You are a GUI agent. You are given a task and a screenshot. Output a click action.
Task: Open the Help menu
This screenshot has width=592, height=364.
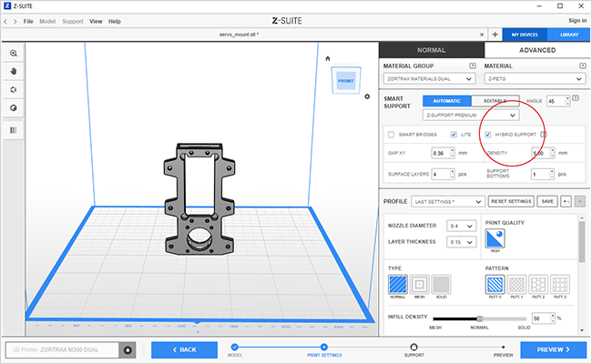[115, 22]
